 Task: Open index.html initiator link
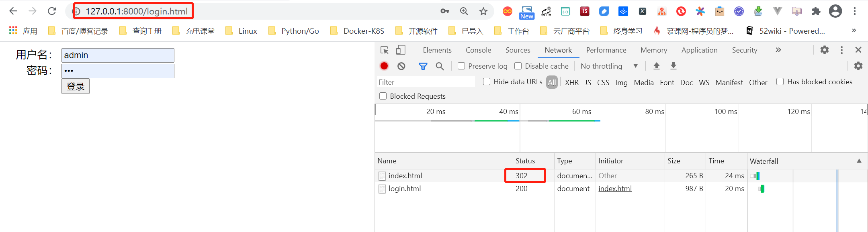tap(615, 189)
